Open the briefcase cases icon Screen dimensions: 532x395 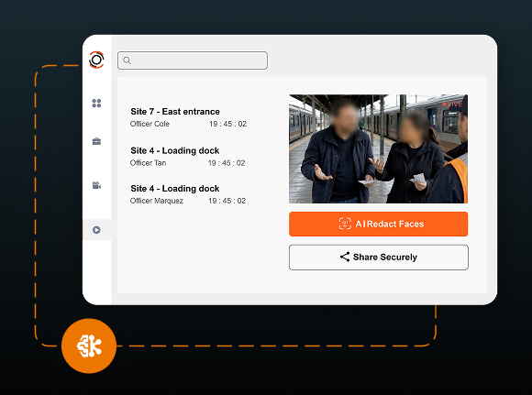click(96, 141)
